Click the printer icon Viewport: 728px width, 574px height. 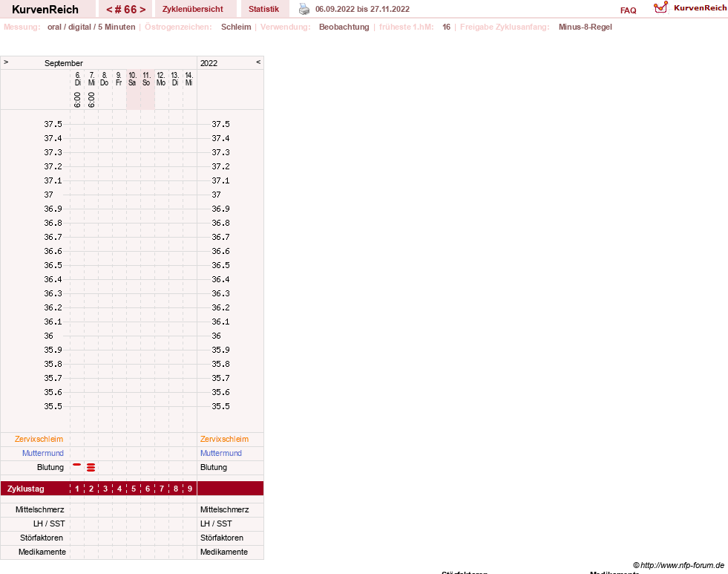[304, 9]
